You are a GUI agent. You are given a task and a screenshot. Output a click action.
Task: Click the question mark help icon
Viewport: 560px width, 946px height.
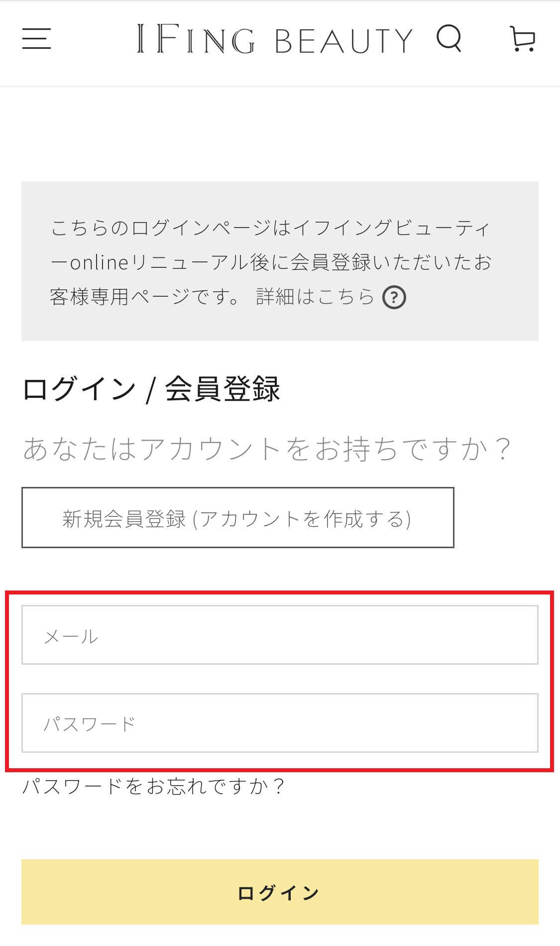point(394,298)
